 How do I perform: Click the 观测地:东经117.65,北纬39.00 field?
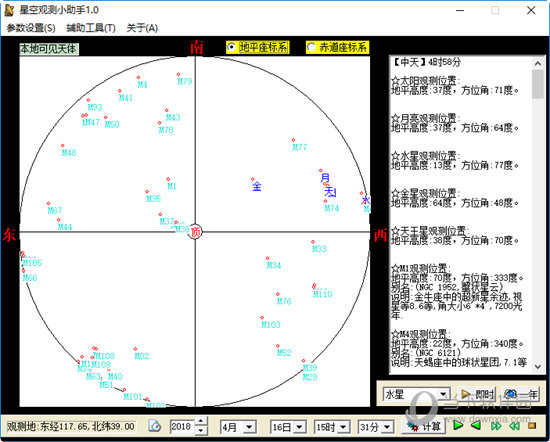[71, 426]
